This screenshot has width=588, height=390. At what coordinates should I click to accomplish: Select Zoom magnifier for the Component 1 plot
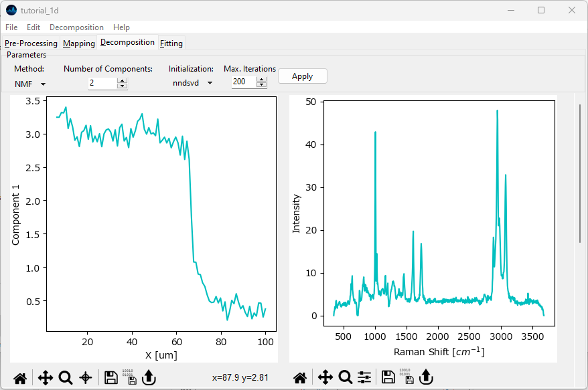pyautogui.click(x=66, y=378)
